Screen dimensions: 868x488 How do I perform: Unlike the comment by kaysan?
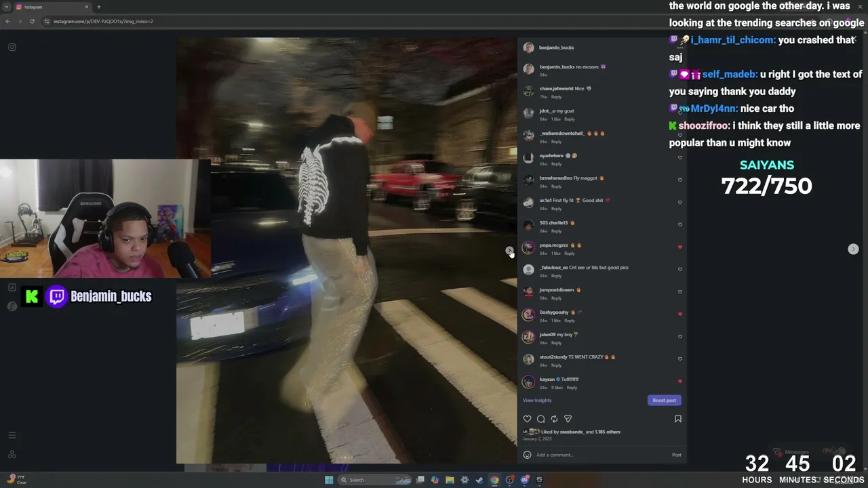tap(680, 382)
